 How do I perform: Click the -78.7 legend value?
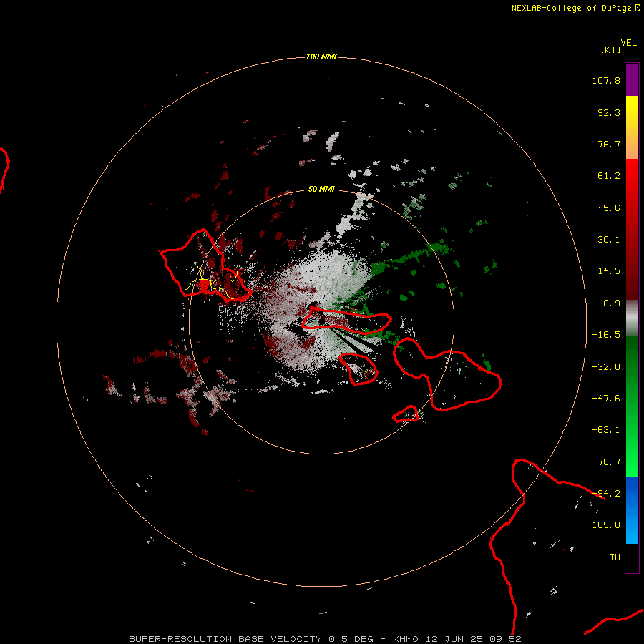(606, 462)
